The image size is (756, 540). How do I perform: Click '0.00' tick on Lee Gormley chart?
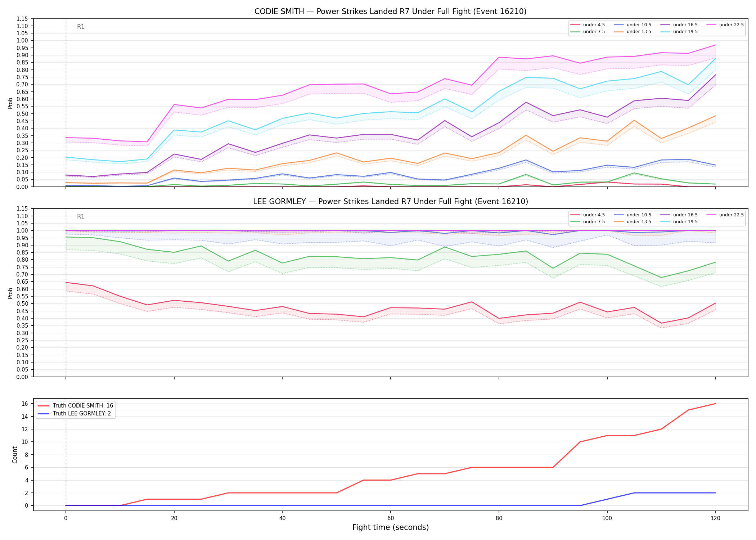[x=23, y=377]
